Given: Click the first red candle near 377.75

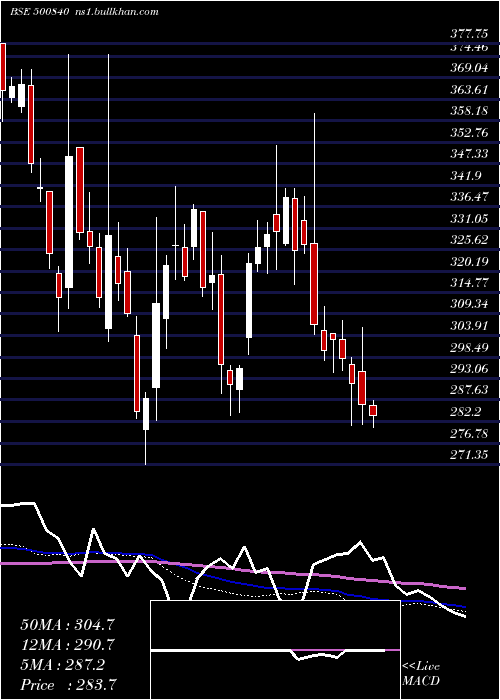Looking at the screenshot, I should pyautogui.click(x=3, y=67).
